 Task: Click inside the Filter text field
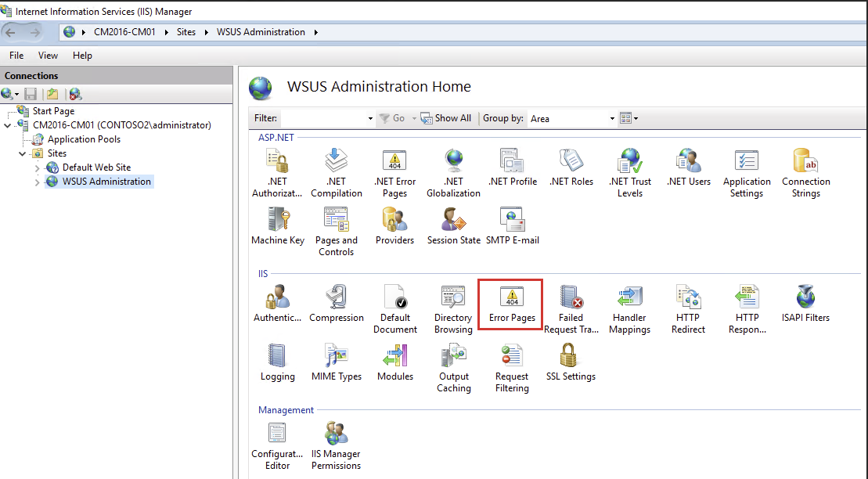coord(323,118)
